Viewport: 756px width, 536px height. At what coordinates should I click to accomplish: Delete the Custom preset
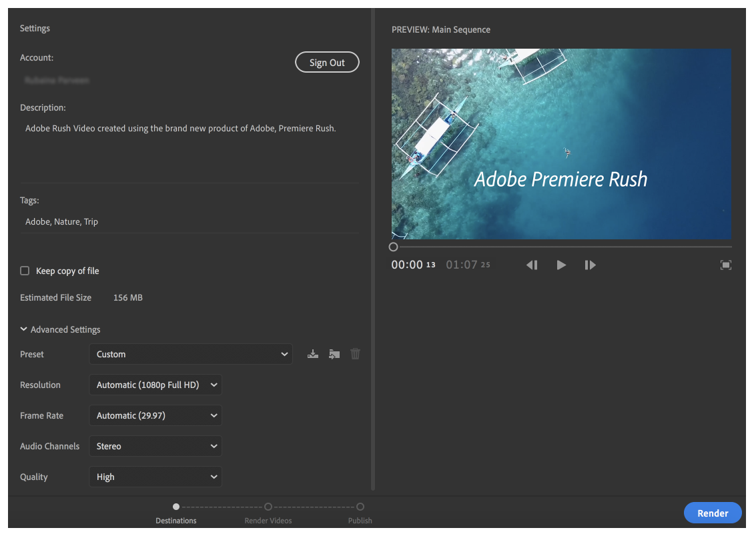355,354
